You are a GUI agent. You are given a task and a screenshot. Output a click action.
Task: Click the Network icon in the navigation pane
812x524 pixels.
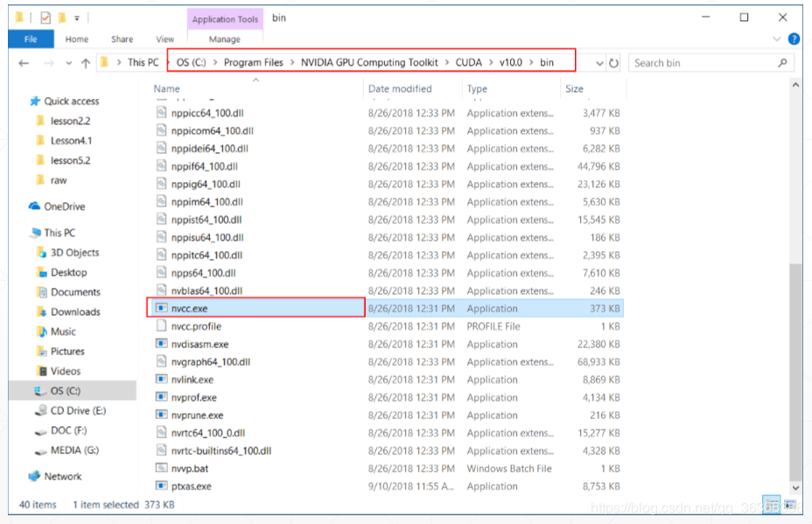[x=35, y=477]
